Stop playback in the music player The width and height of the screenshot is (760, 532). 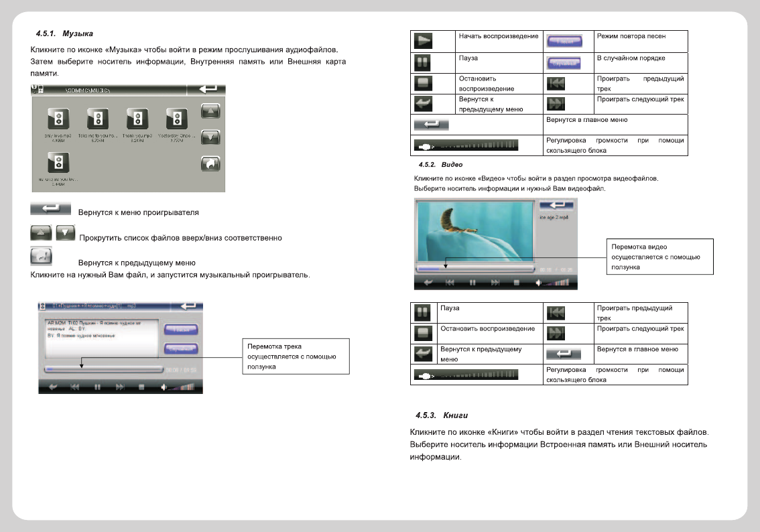tap(141, 387)
